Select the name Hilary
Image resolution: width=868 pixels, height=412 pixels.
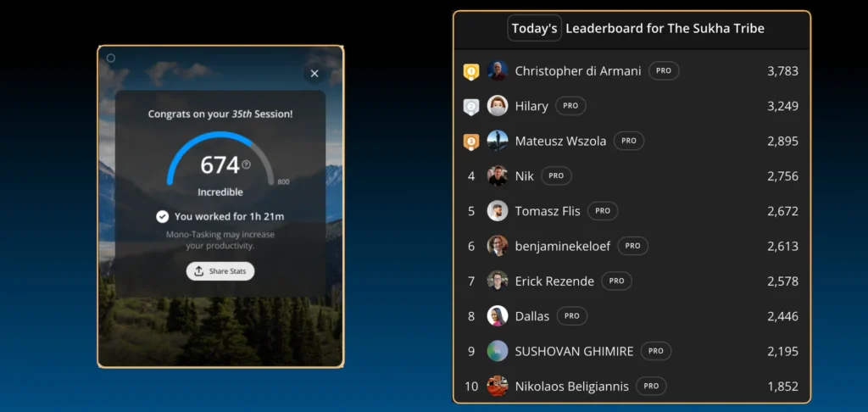[531, 106]
